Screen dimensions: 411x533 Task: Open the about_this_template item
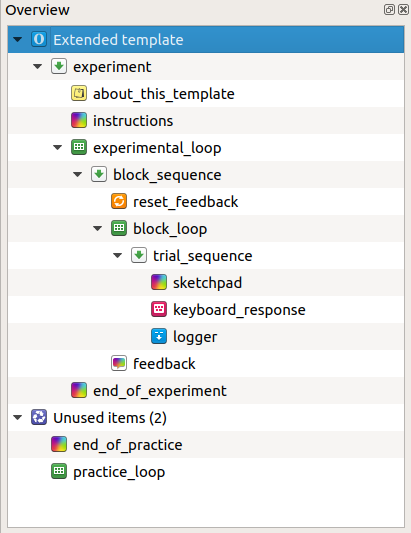(x=164, y=94)
